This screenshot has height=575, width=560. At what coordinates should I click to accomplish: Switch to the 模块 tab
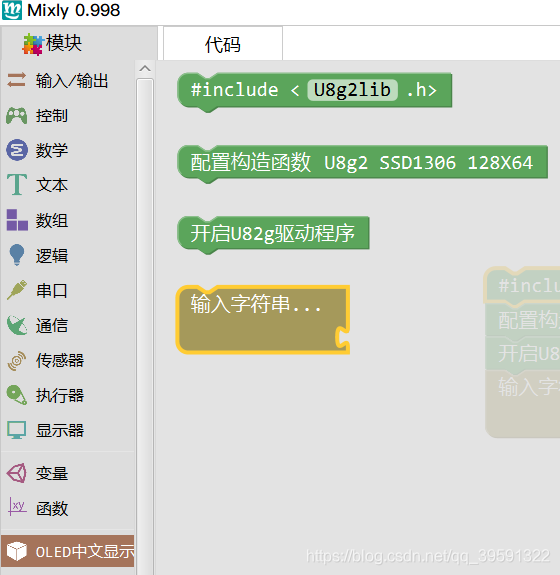pyautogui.click(x=79, y=43)
